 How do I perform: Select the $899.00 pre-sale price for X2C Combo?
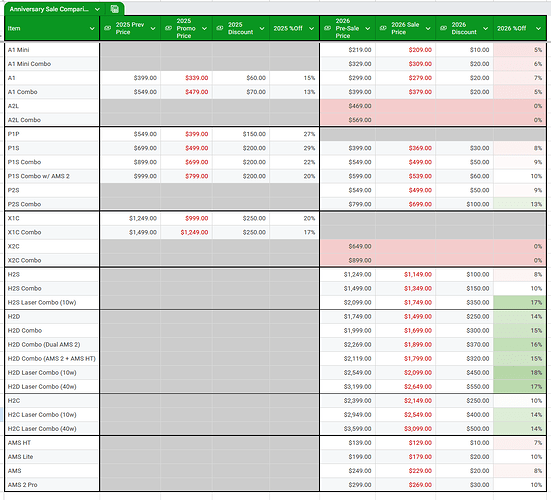click(x=348, y=261)
